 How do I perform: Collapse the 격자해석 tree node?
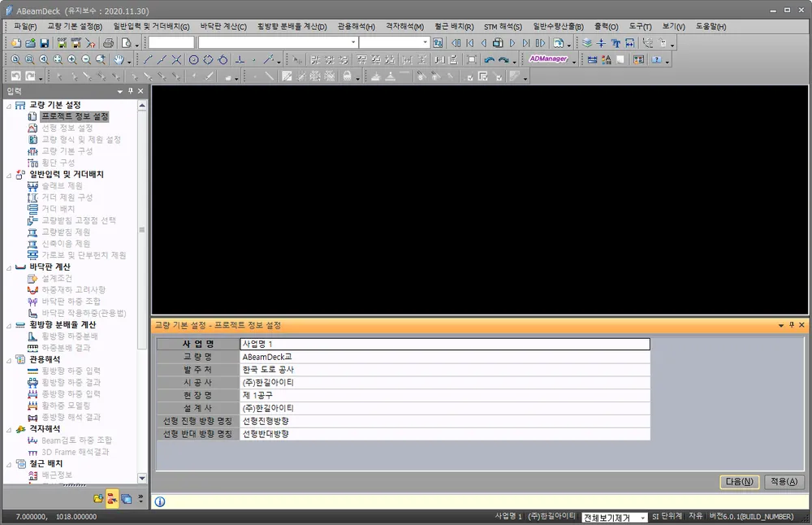9,430
